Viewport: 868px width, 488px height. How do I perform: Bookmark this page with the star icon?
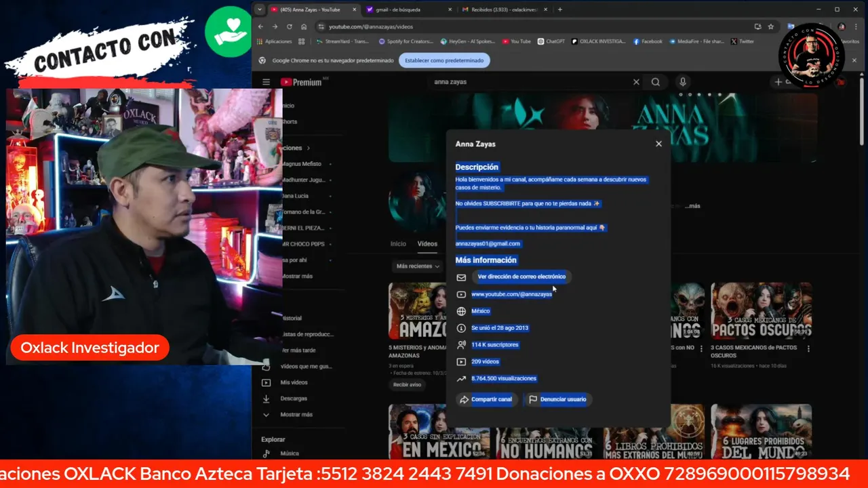pyautogui.click(x=771, y=26)
